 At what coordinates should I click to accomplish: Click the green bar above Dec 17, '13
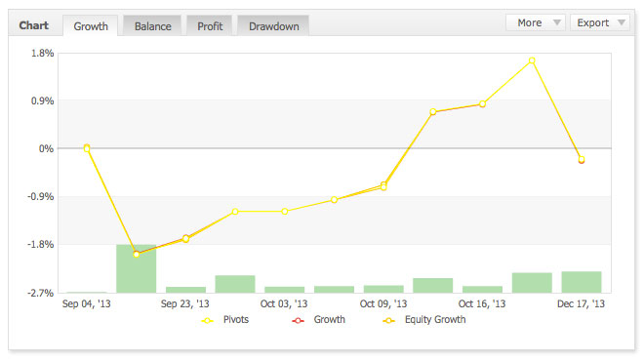pyautogui.click(x=582, y=282)
